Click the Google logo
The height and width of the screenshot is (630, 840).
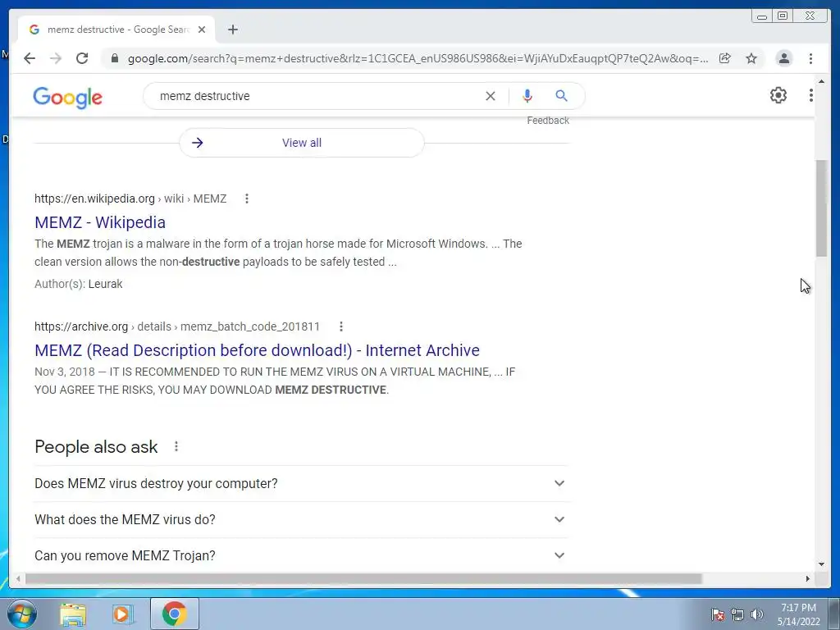click(x=67, y=98)
